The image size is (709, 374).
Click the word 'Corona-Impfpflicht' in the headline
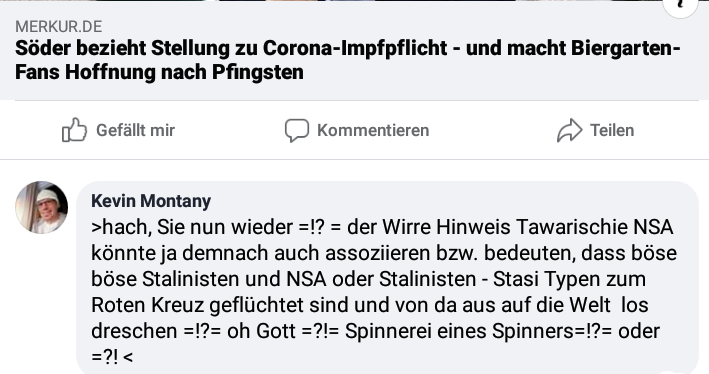355,48
